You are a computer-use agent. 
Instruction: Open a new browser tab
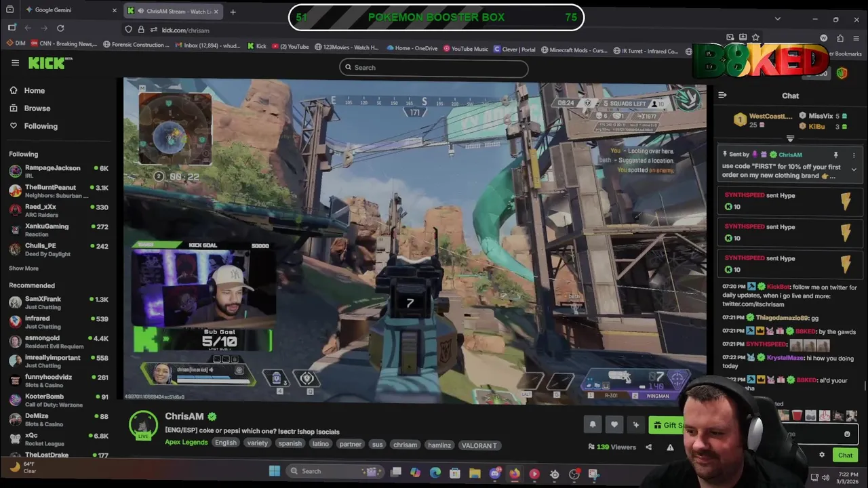[x=233, y=12]
